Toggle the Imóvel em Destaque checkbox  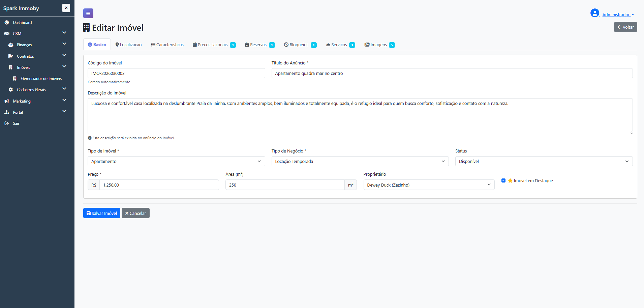[x=503, y=180]
